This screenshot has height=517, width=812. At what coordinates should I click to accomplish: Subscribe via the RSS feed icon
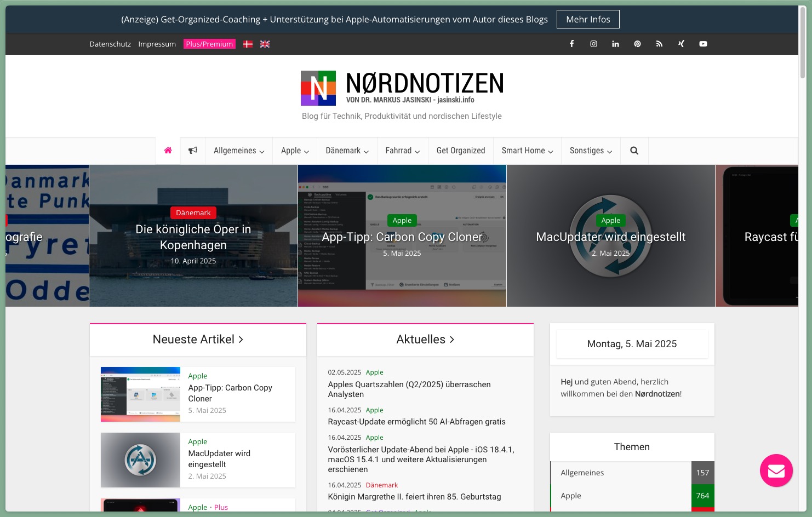coord(659,44)
